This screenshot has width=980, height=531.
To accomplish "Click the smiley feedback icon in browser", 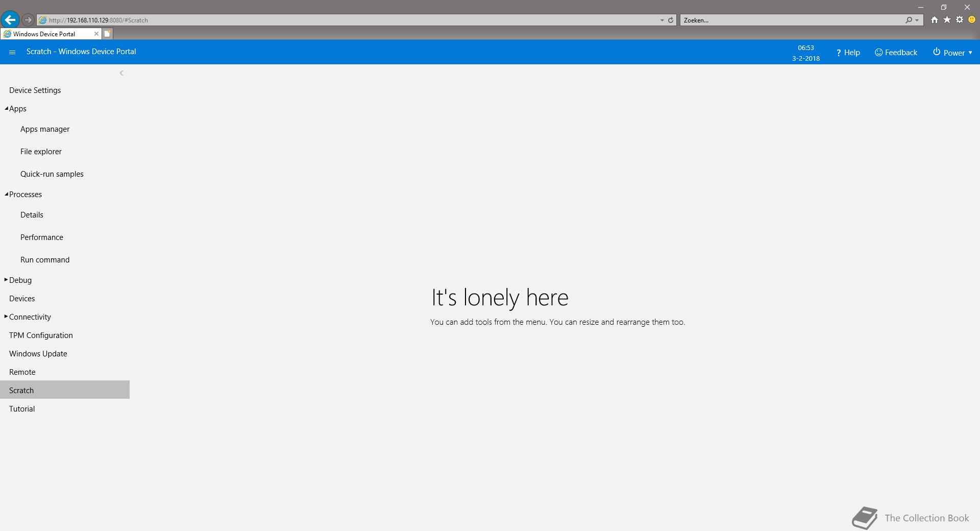I will 972,20.
